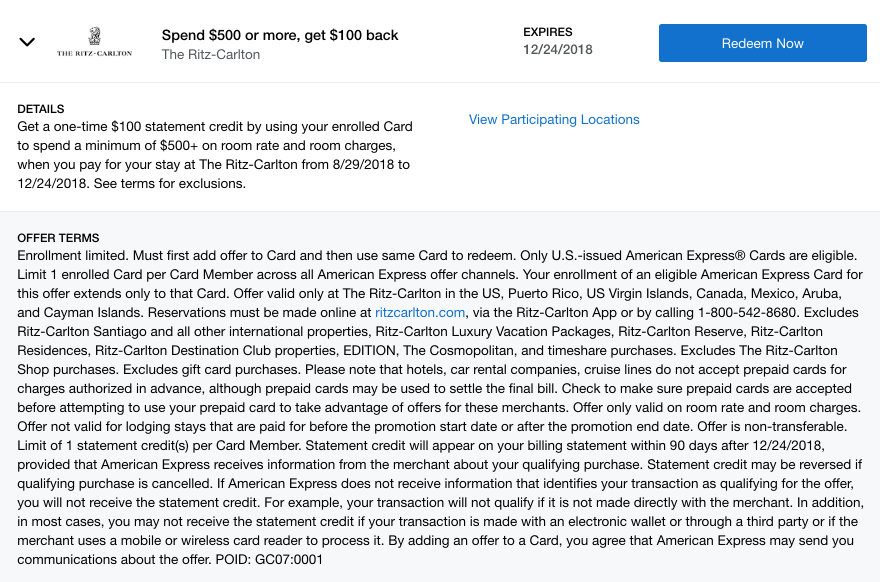Click THE RITZ-CARLTON wordmark under the crest

[x=94, y=53]
